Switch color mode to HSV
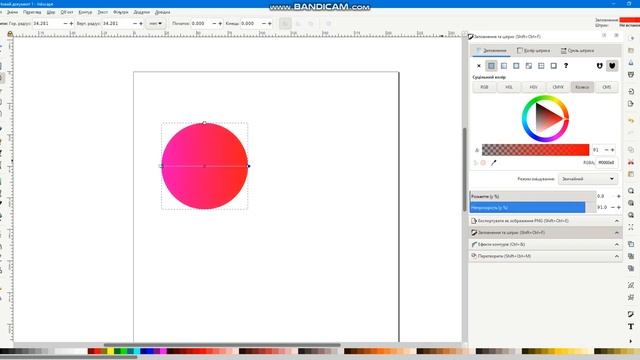 click(x=533, y=87)
